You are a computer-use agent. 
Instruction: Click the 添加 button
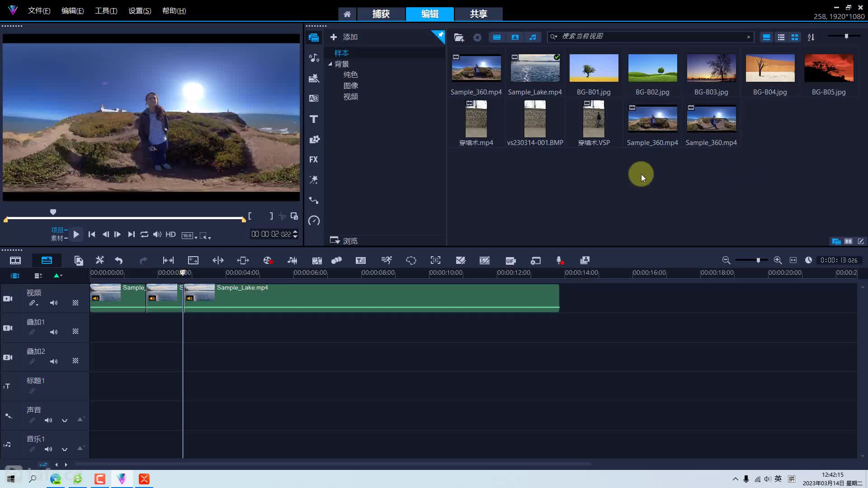pyautogui.click(x=344, y=37)
